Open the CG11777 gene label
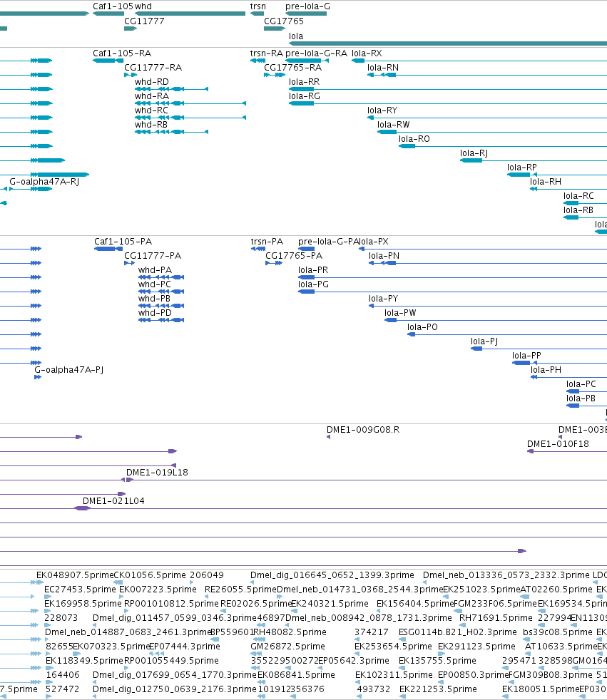This screenshot has height=700, width=607. tap(144, 21)
